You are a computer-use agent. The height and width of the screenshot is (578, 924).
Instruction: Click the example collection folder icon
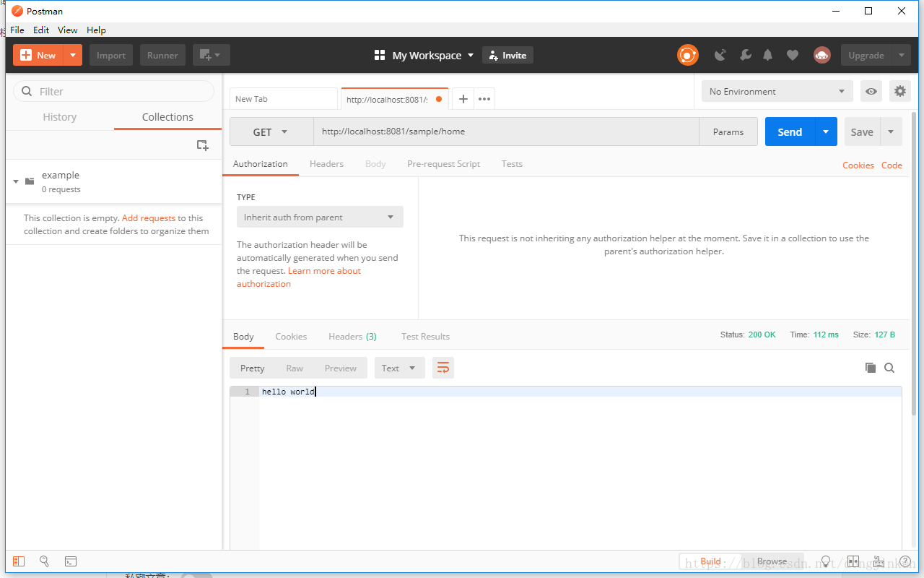pos(30,181)
